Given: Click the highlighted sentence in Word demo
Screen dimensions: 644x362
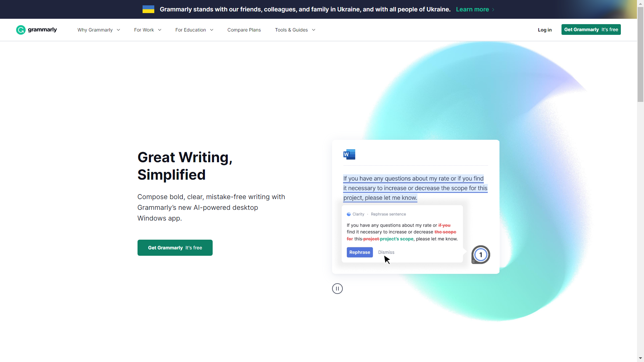Looking at the screenshot, I should click(415, 188).
